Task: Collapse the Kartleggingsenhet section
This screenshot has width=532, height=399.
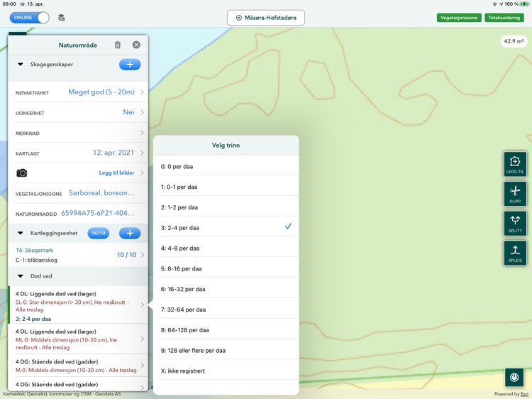Action: pos(21,233)
